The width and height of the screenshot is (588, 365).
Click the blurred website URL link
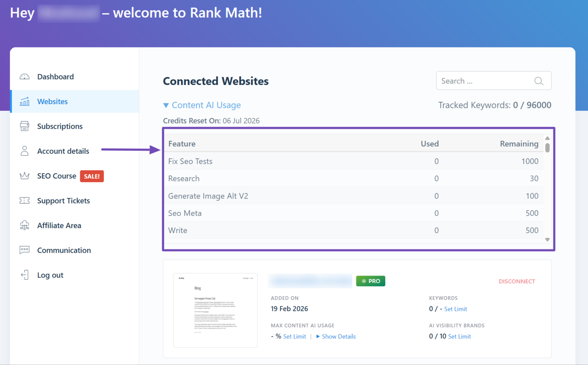[x=310, y=281]
